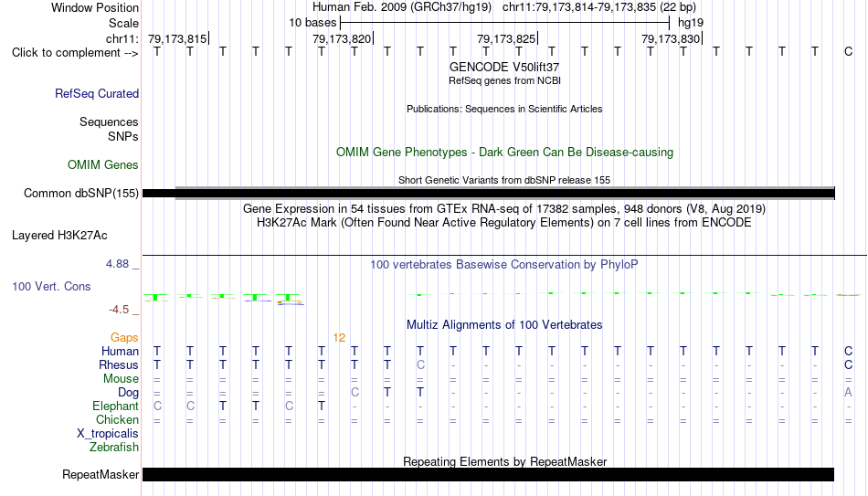Image resolution: width=868 pixels, height=496 pixels.
Task: Open the 100 Vert. Cons track label
Action: tap(51, 286)
